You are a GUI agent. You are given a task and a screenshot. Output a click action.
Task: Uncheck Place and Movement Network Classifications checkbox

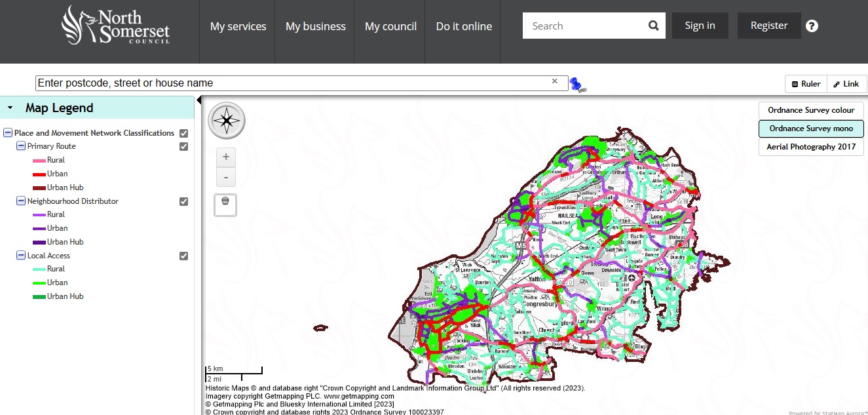coord(184,133)
